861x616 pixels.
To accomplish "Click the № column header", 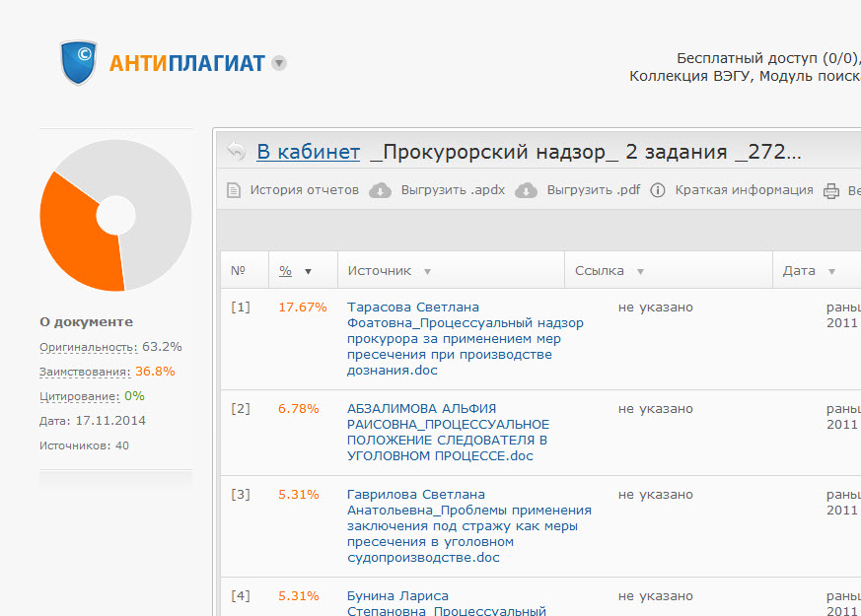I will [x=238, y=270].
